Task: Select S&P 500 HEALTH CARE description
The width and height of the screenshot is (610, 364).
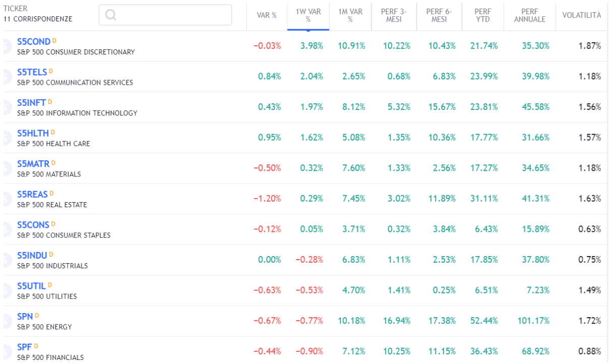Action: [53, 144]
